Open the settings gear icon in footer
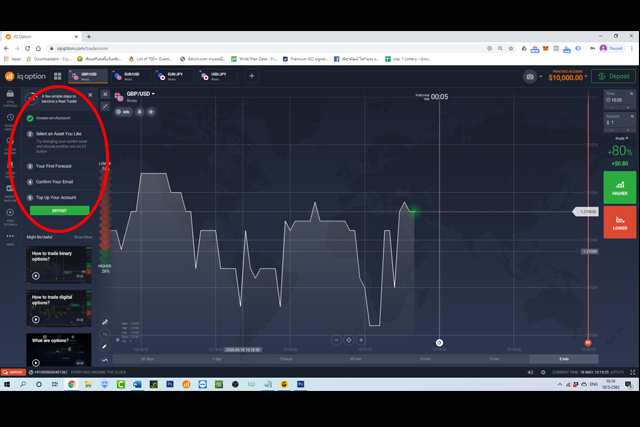Screen dimensions: 640x427 tap(543, 372)
